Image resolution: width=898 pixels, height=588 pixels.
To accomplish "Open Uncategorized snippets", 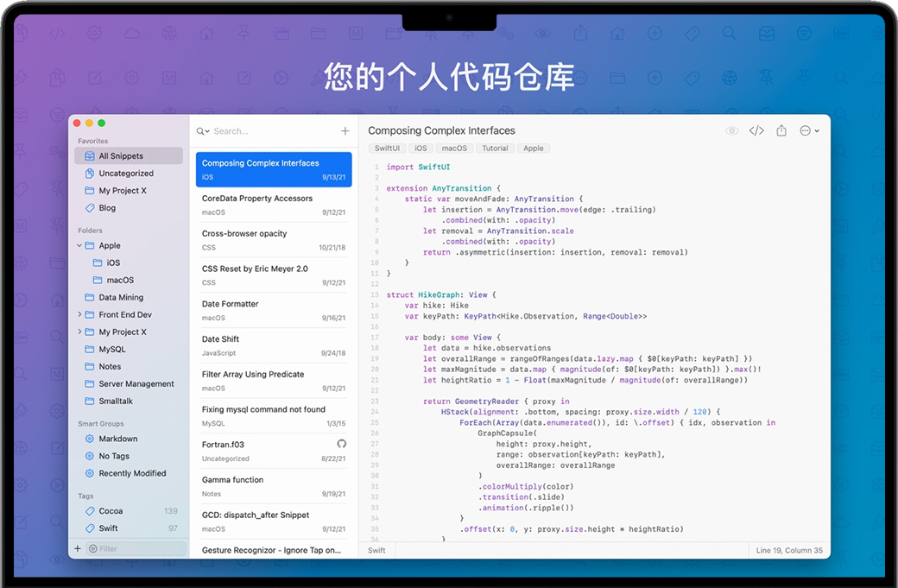I will pyautogui.click(x=129, y=173).
